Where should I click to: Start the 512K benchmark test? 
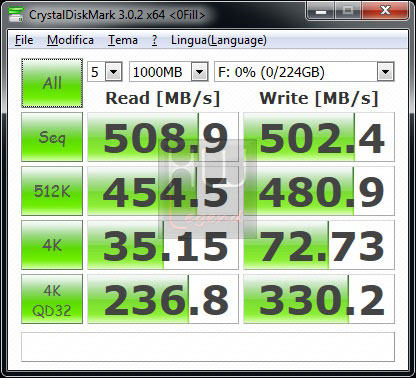pyautogui.click(x=52, y=191)
